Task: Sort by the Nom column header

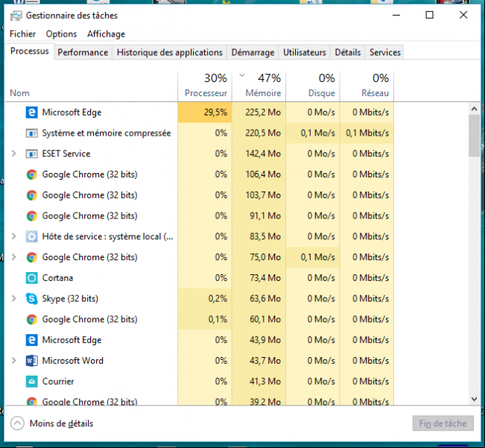Action: (x=20, y=93)
